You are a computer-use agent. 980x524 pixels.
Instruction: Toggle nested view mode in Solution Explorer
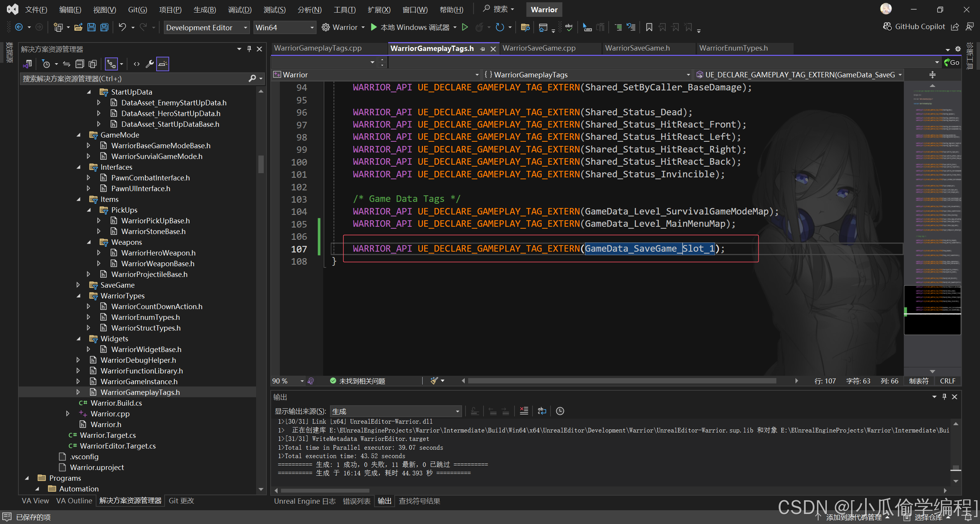(x=111, y=64)
